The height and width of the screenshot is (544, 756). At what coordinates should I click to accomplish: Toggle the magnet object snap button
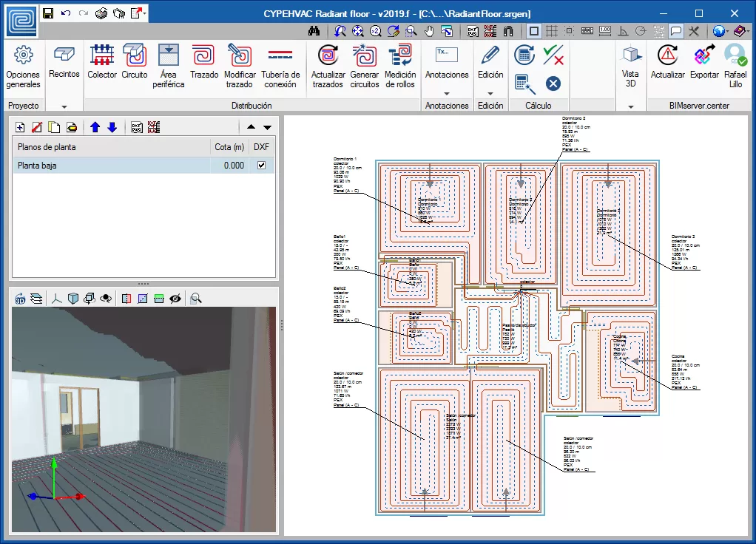(508, 32)
